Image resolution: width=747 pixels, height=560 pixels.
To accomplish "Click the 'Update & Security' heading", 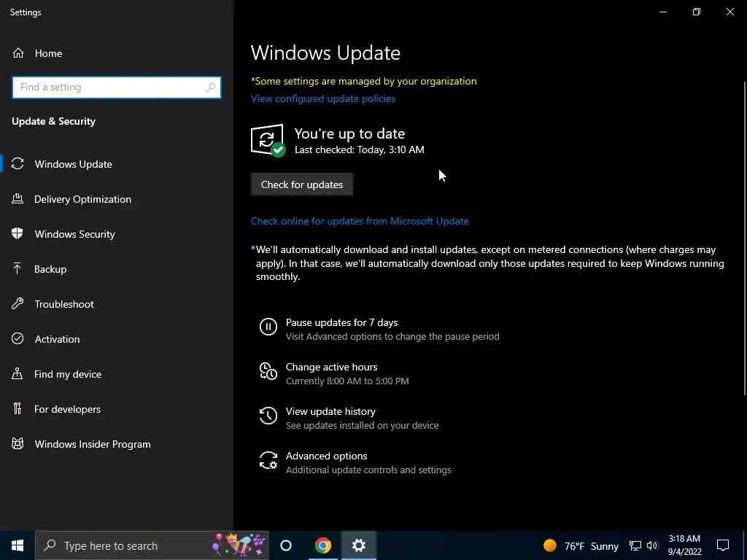I will (54, 121).
